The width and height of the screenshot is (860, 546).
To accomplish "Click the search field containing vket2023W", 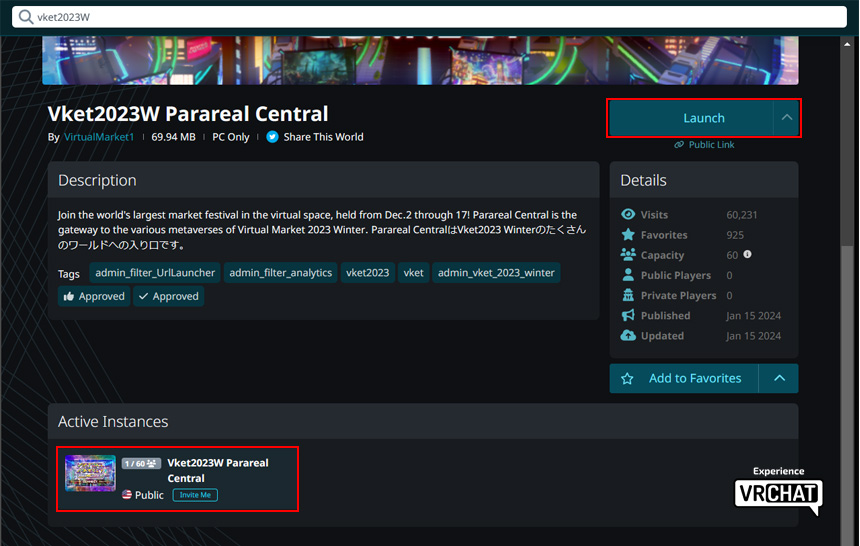I will tap(430, 17).
